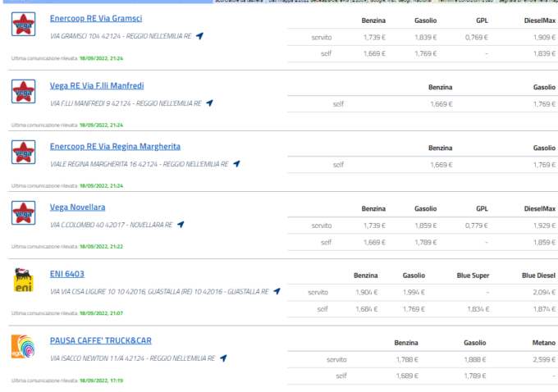Select PAUSA CAFFE' servito Gasolio price 1,888 €

475,360
